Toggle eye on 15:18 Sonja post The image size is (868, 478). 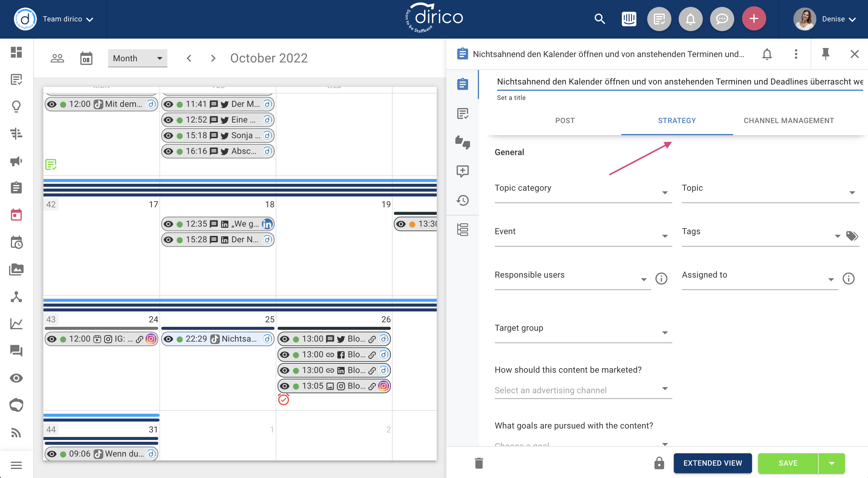[169, 135]
